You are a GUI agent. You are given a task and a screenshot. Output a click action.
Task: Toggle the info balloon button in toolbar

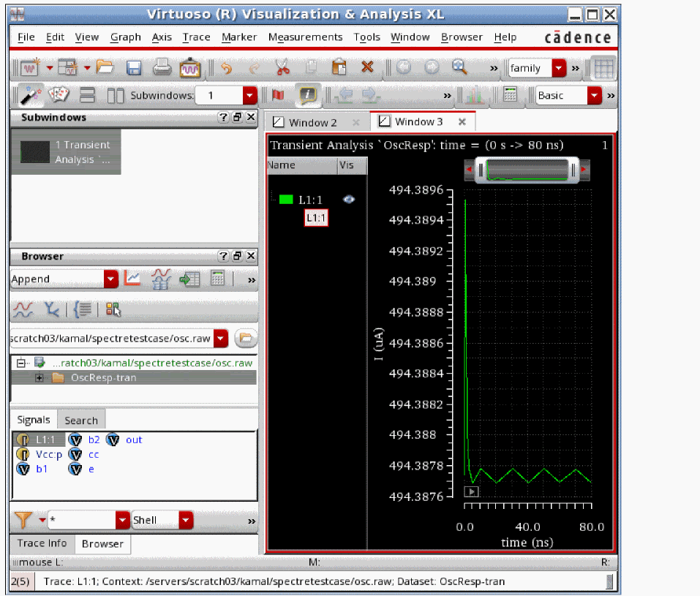point(309,96)
